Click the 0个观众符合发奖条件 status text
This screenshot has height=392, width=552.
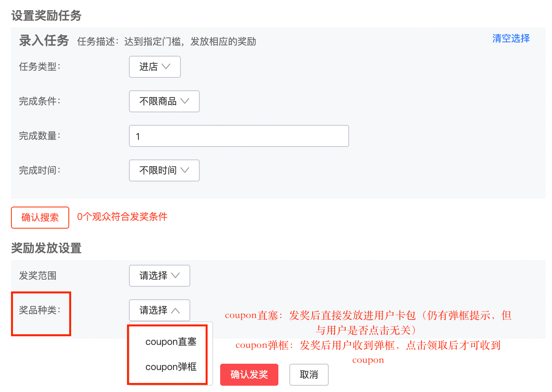pos(122,217)
